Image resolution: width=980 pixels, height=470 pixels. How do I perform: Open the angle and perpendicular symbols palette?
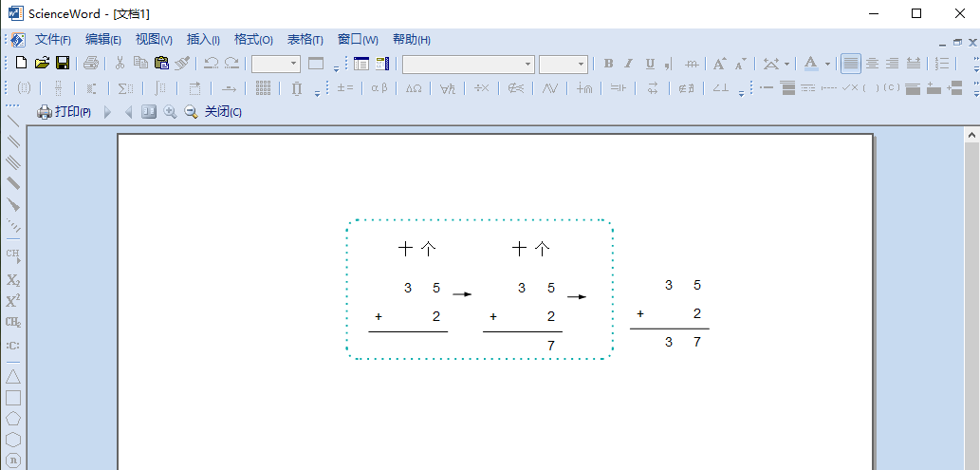(x=721, y=88)
